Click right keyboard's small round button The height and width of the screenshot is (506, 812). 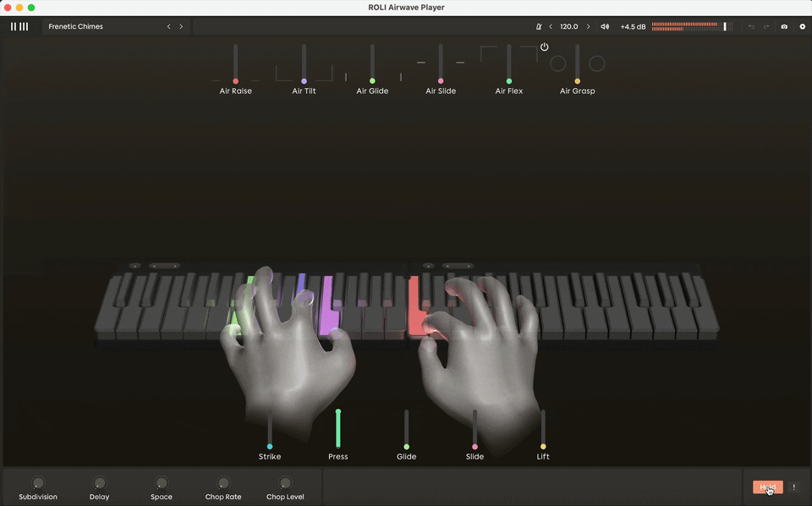point(428,267)
